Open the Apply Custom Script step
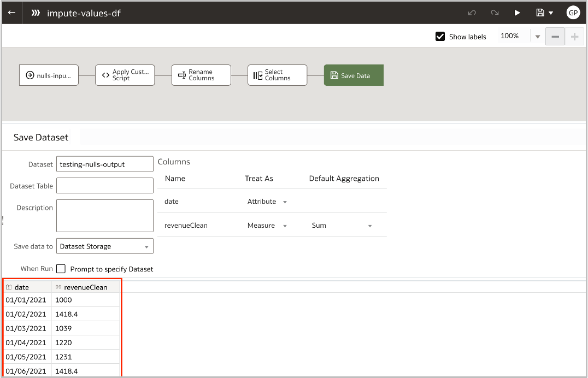This screenshot has width=588, height=378. pyautogui.click(x=125, y=75)
